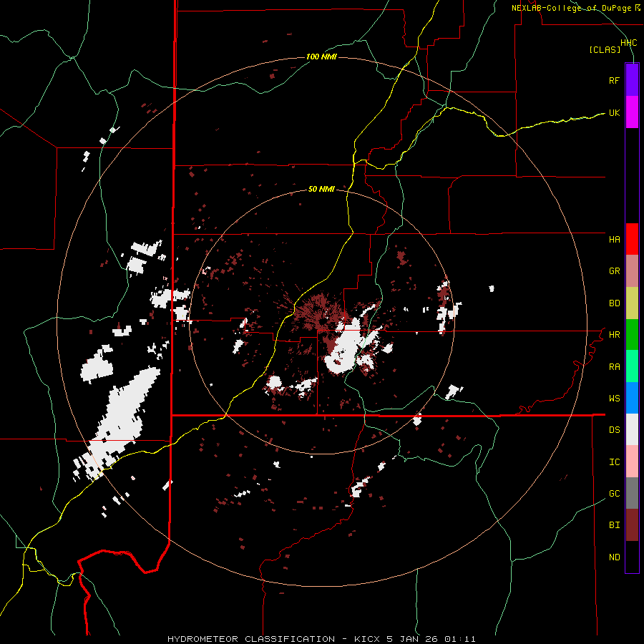This screenshot has height=644, width=644.
Task: Click the WS legend label
Action: (x=614, y=399)
